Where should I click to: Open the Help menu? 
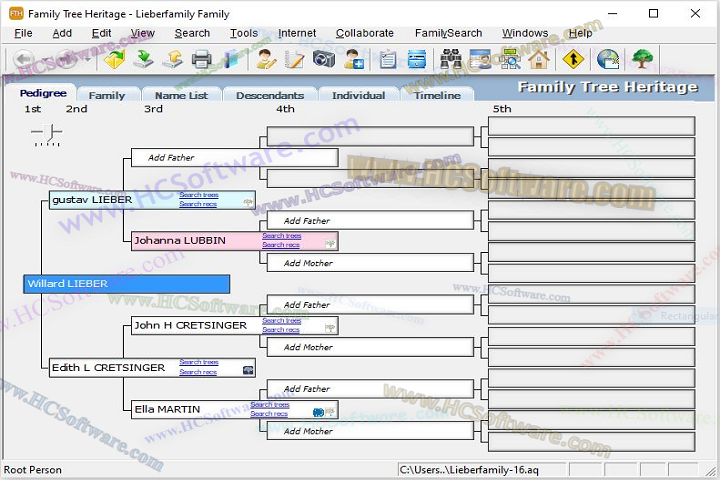click(x=580, y=33)
